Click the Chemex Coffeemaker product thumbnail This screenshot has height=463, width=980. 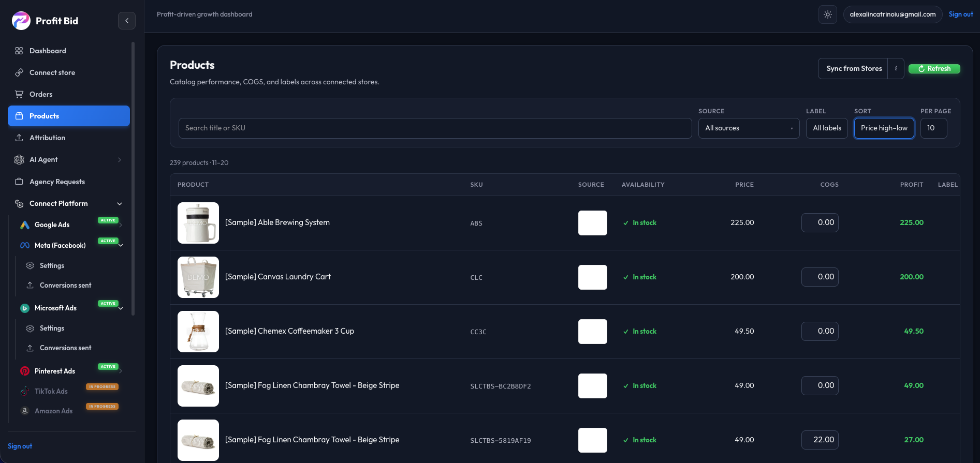click(x=198, y=332)
